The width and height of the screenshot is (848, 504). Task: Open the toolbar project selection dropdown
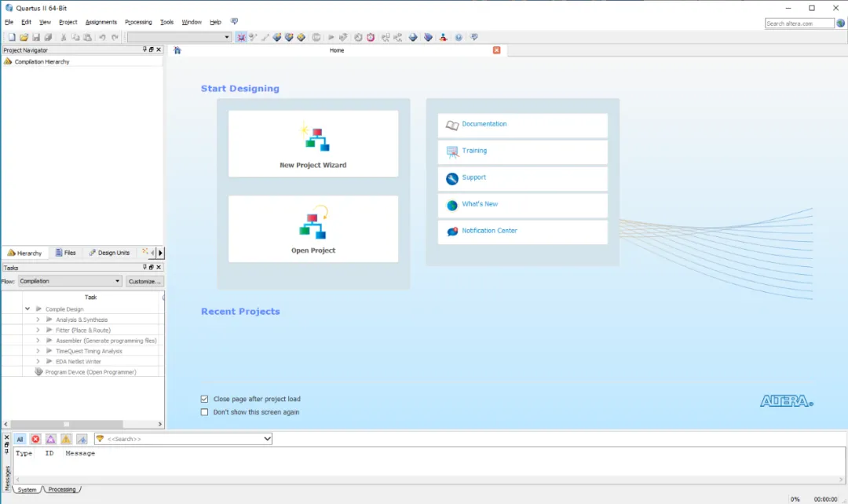coord(179,38)
